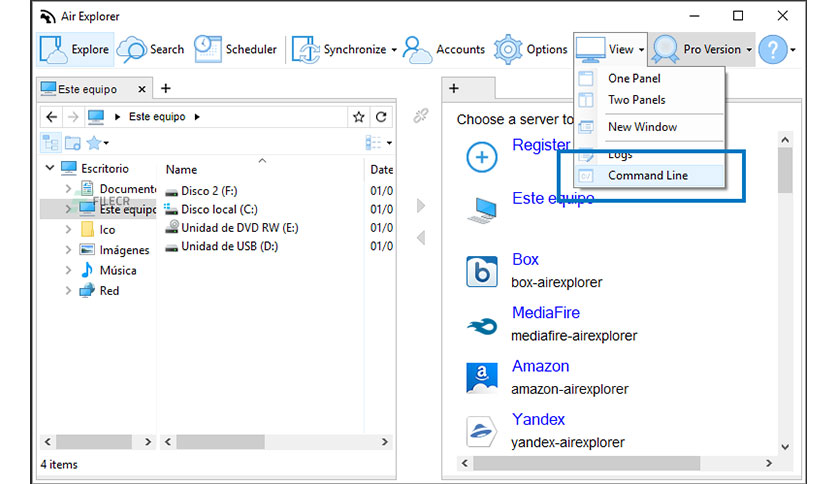Image resolution: width=836 pixels, height=484 pixels.
Task: Open the Scheduler
Action: 235,49
